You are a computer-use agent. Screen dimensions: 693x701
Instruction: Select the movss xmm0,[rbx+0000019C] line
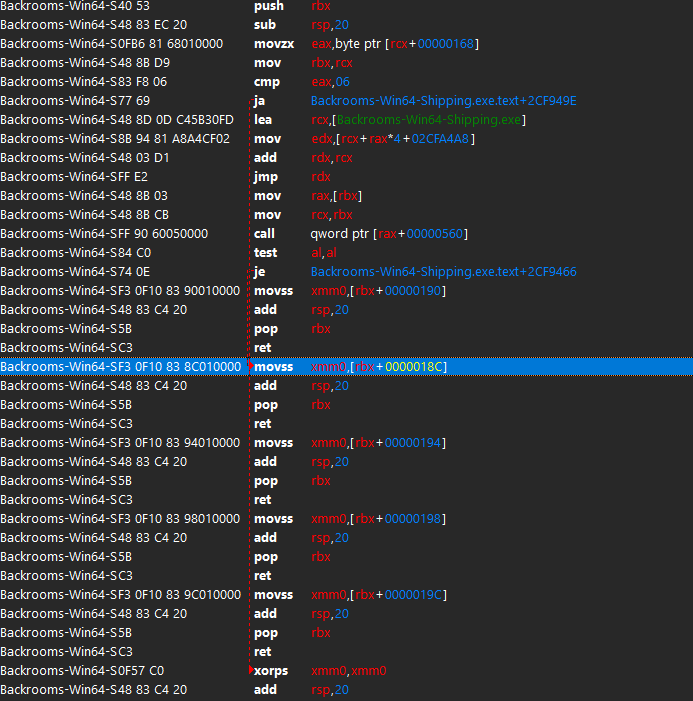346,595
